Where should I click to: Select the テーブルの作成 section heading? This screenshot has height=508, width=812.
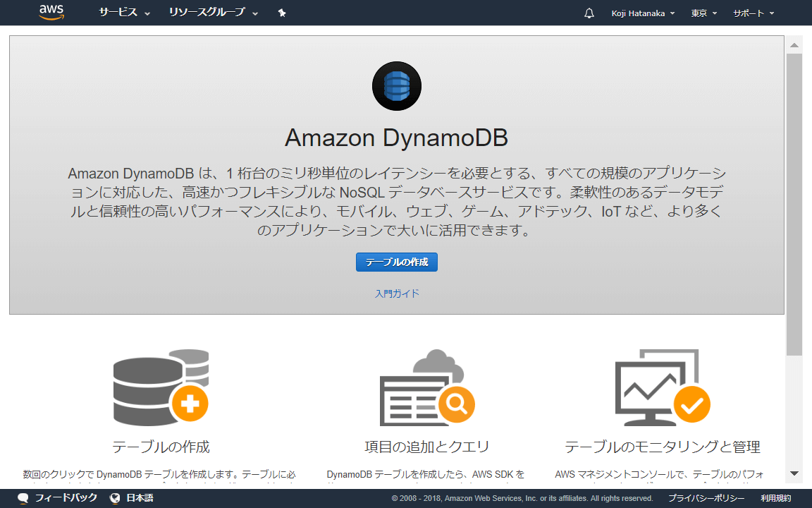pyautogui.click(x=161, y=447)
